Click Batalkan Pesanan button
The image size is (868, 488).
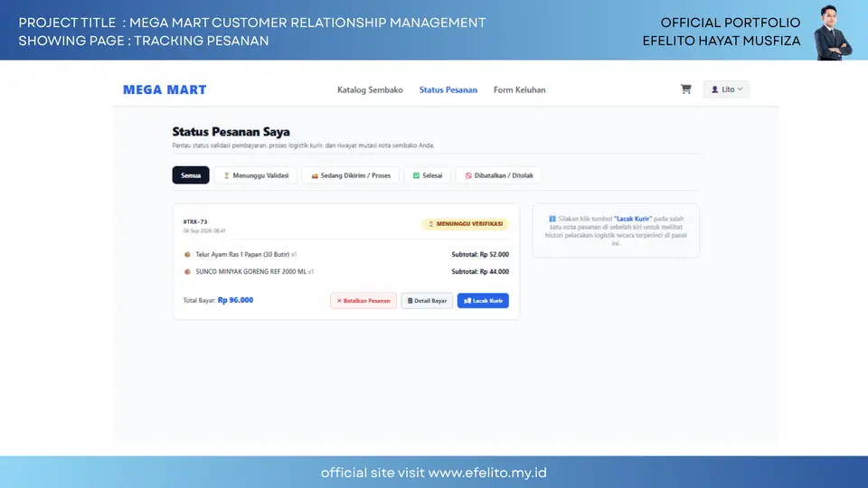(363, 300)
